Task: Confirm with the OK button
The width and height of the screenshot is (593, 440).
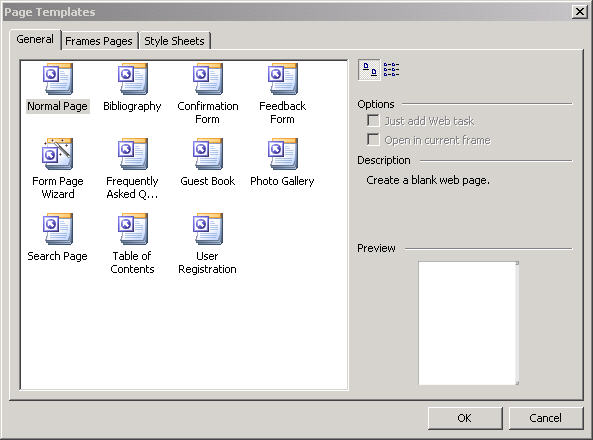Action: click(465, 418)
